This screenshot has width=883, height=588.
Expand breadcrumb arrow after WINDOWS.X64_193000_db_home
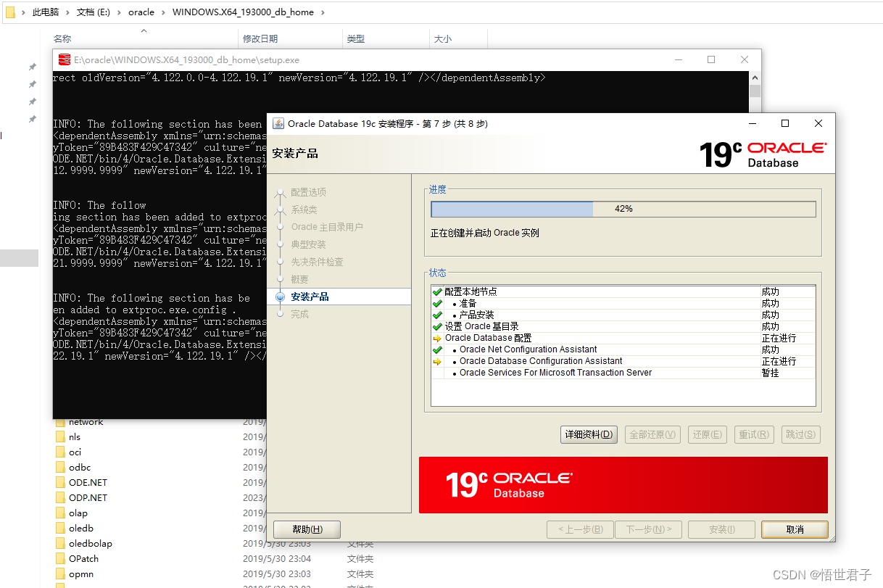click(x=323, y=12)
